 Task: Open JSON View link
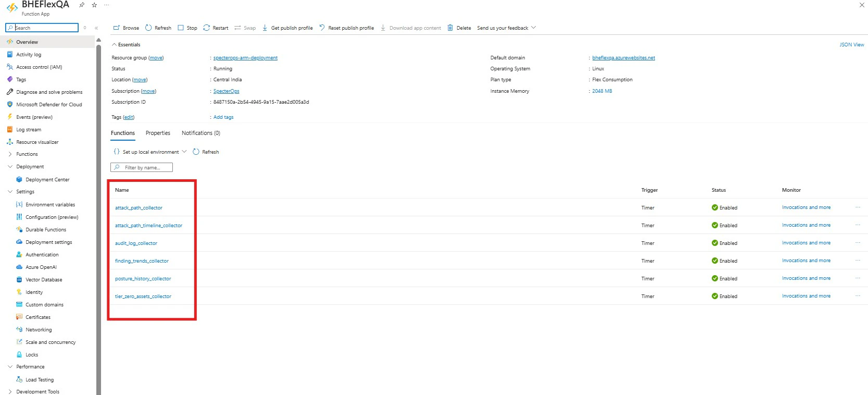click(851, 44)
